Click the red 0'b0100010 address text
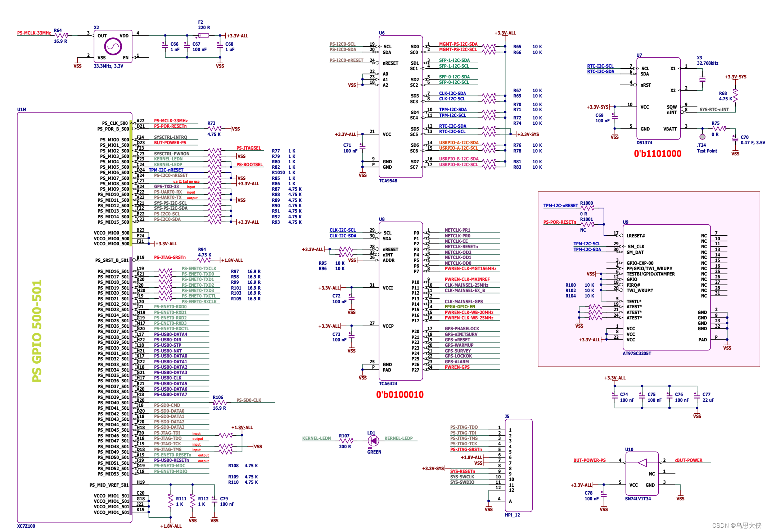Screen dimensions: 767x532 (x=400, y=395)
